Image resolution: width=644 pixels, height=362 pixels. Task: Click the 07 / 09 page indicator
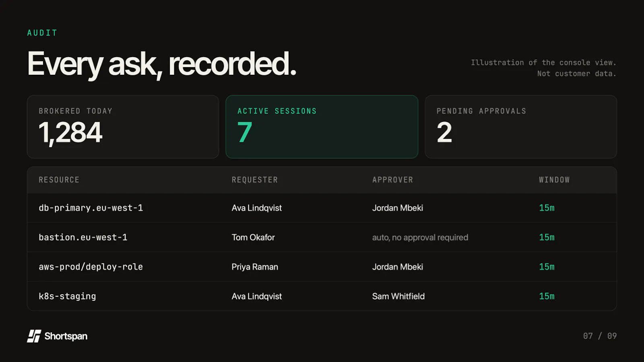pyautogui.click(x=600, y=336)
